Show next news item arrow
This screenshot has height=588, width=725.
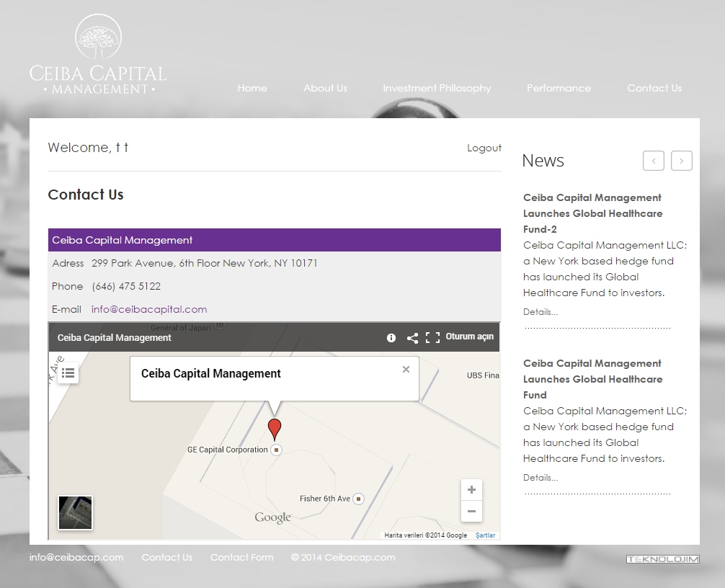pyautogui.click(x=682, y=161)
